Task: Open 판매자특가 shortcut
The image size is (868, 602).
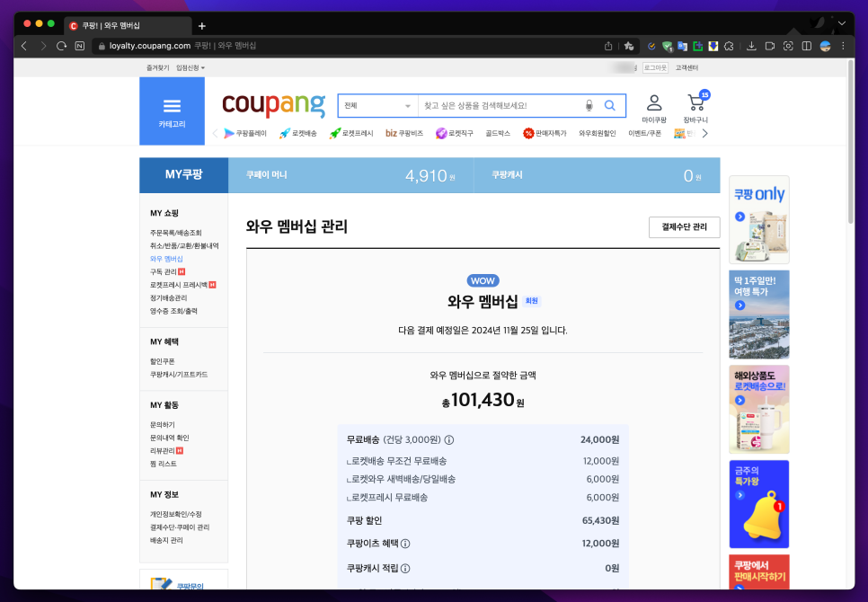Action: tap(545, 133)
